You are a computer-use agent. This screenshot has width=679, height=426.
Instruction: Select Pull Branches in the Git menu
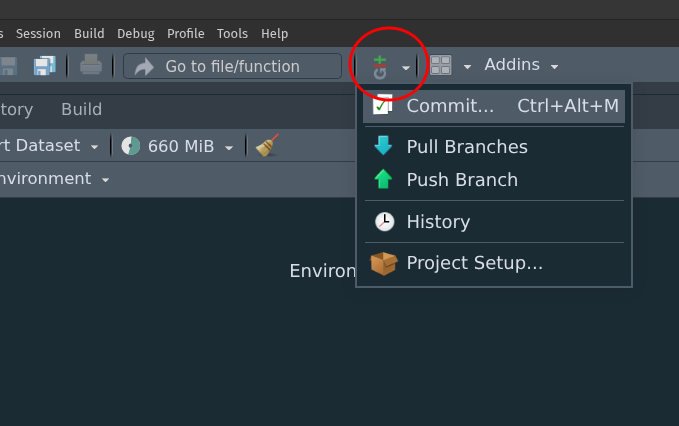tap(466, 147)
